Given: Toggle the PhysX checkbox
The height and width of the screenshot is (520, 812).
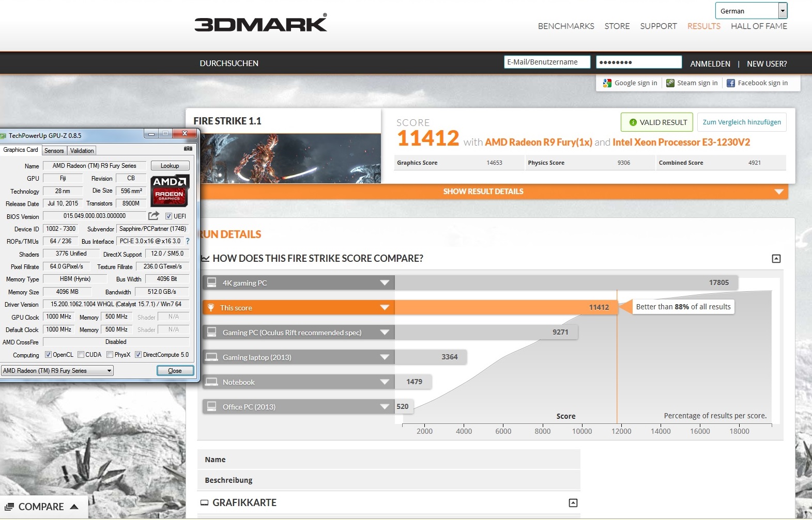Looking at the screenshot, I should pyautogui.click(x=110, y=355).
